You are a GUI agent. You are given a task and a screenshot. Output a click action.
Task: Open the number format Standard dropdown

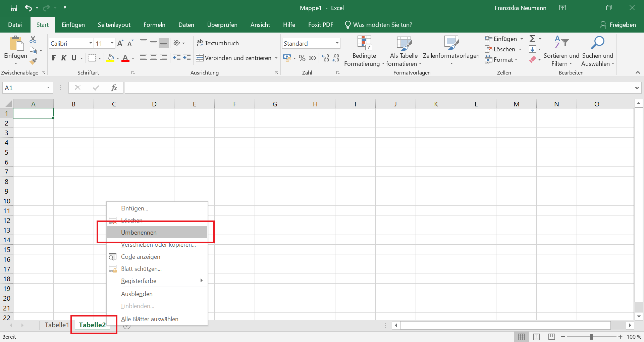[337, 43]
